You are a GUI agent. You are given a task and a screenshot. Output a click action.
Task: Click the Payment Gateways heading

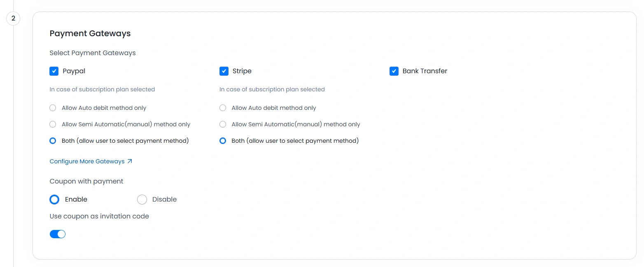pos(90,33)
